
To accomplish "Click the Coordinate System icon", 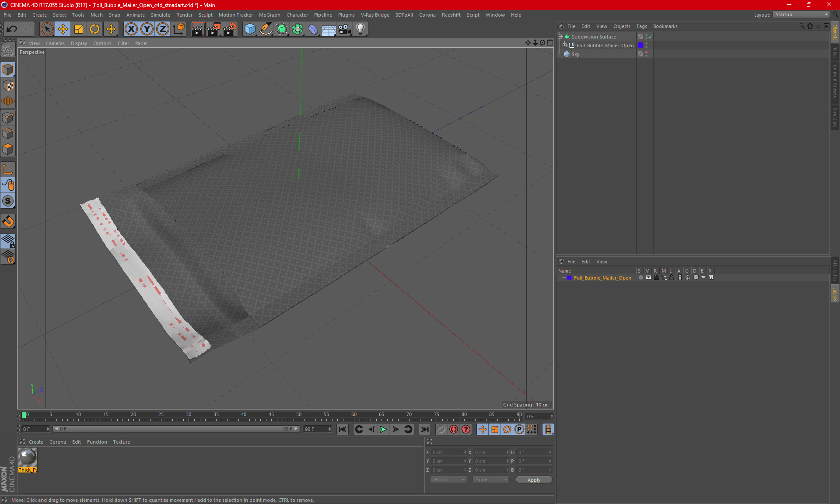I will pos(179,29).
